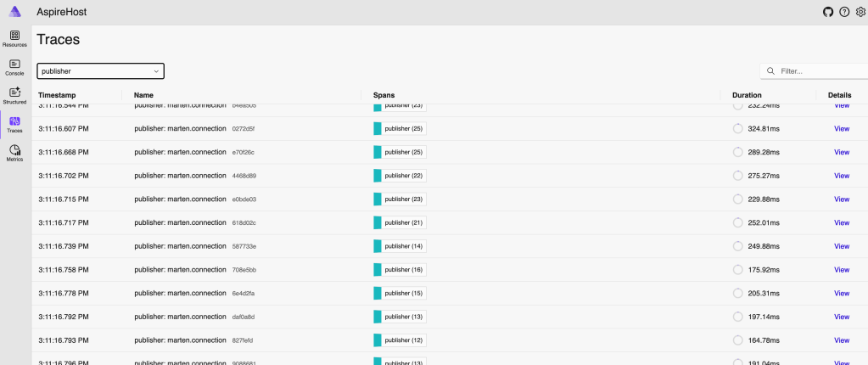Viewport: 868px width, 365px height.
Task: Open the Resources page in sidebar
Action: pos(14,38)
